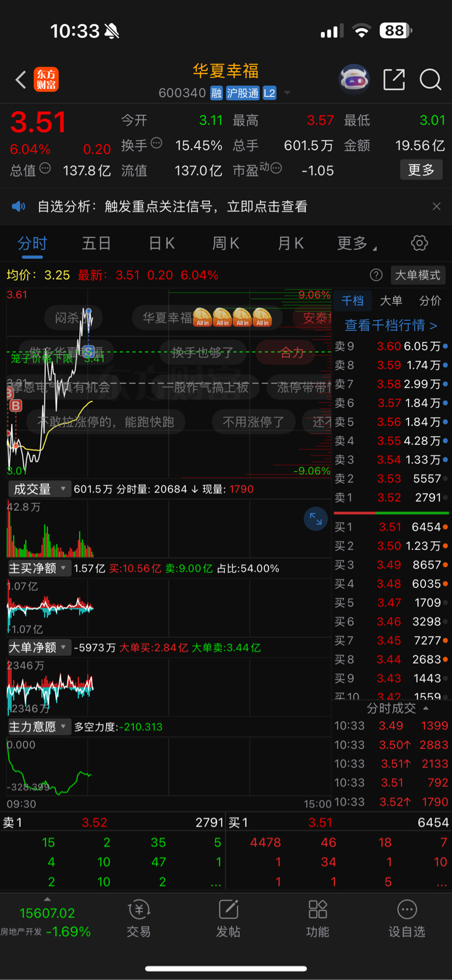Tap comment bubble 不敢拉涨停的，能跑快跑

105,421
